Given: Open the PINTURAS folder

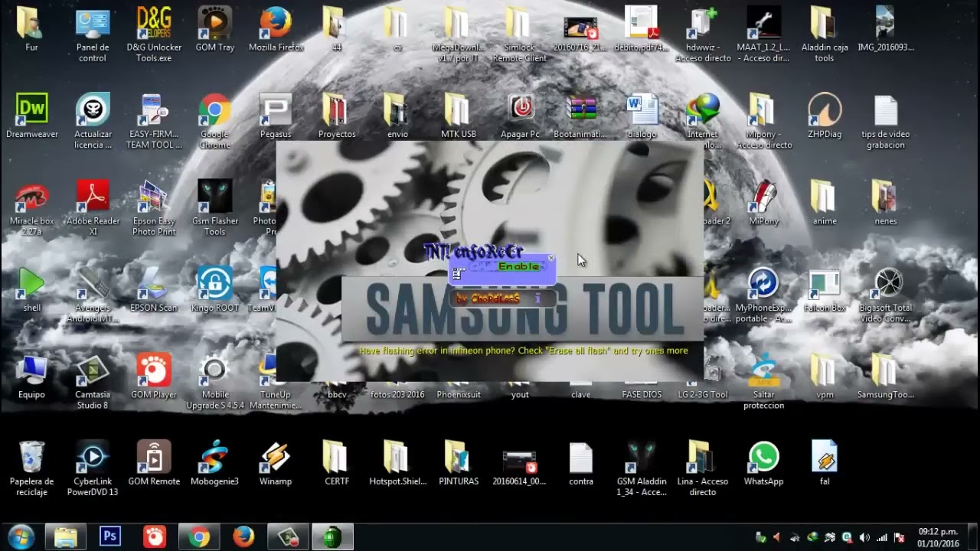Looking at the screenshot, I should (459, 464).
